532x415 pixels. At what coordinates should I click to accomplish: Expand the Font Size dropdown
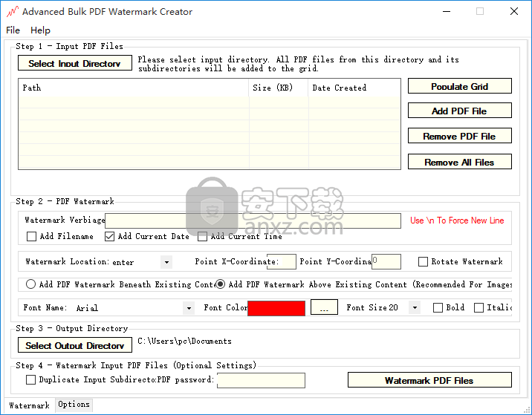pyautogui.click(x=415, y=308)
